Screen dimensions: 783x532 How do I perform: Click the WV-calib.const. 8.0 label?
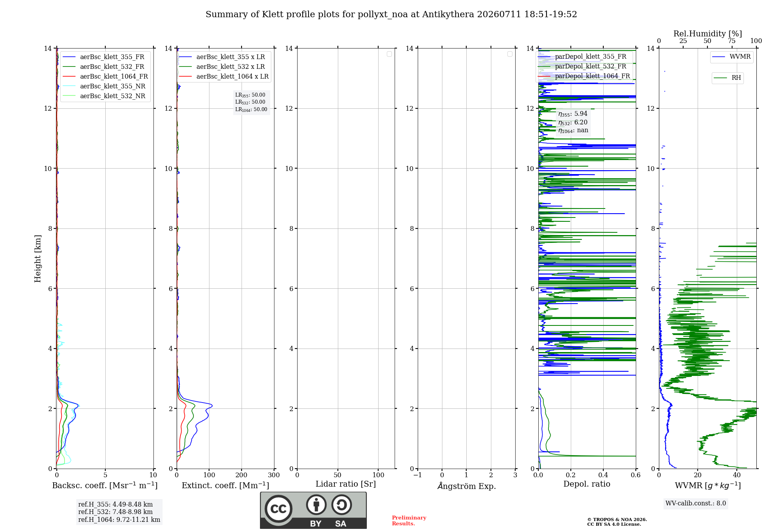696,503
